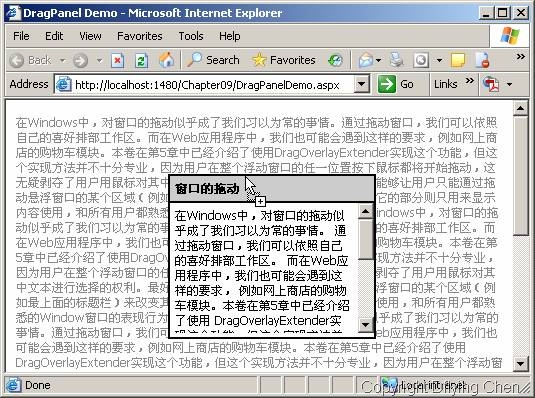
Task: Open the Edit menu
Action: (x=54, y=36)
